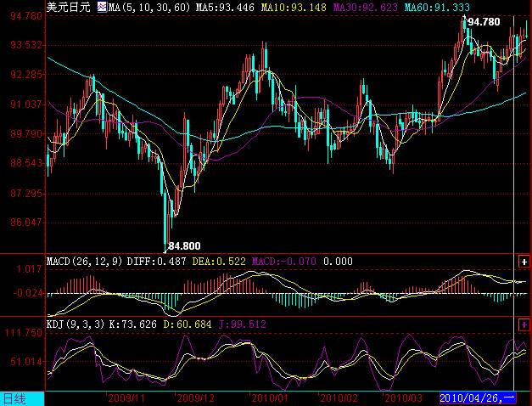Click the DEA:0.522 value
532x406 pixels.
pos(219,262)
